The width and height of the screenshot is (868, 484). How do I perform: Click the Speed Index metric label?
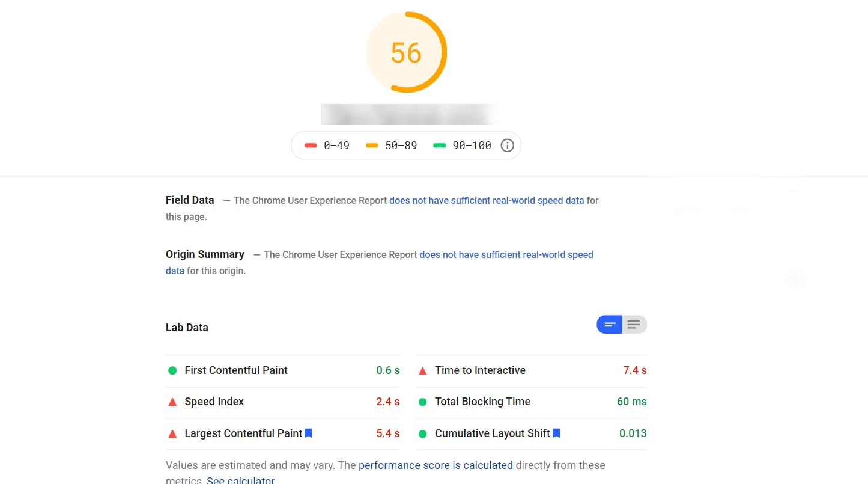(214, 402)
